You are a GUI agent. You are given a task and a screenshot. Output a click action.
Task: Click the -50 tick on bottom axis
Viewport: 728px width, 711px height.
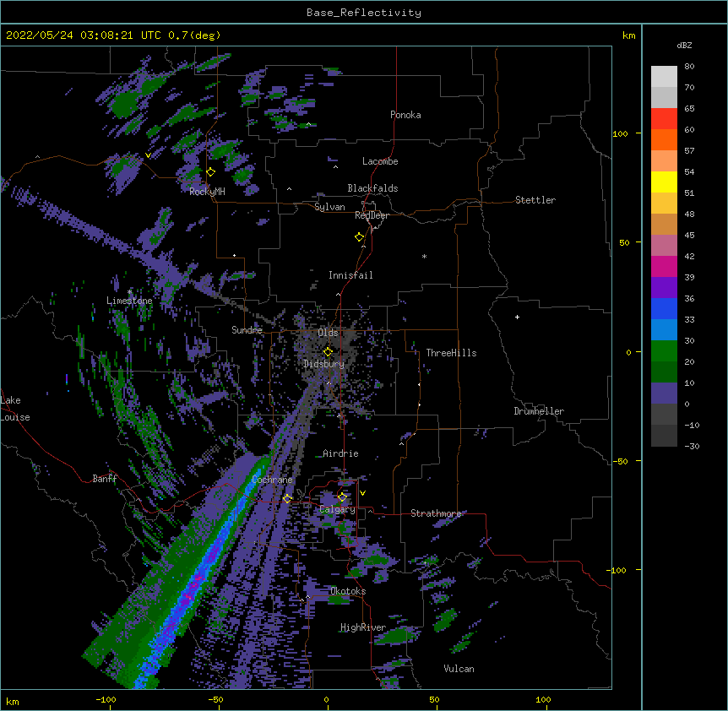(x=215, y=699)
